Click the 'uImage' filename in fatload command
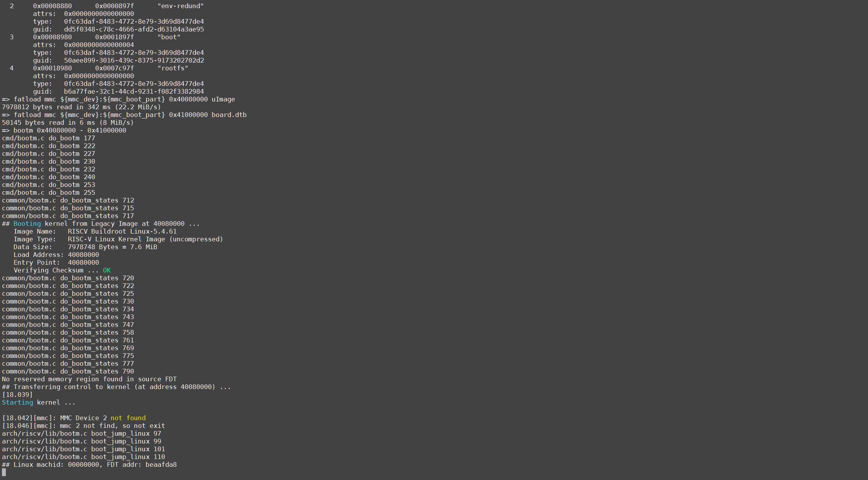This screenshot has width=868, height=480. (x=223, y=99)
